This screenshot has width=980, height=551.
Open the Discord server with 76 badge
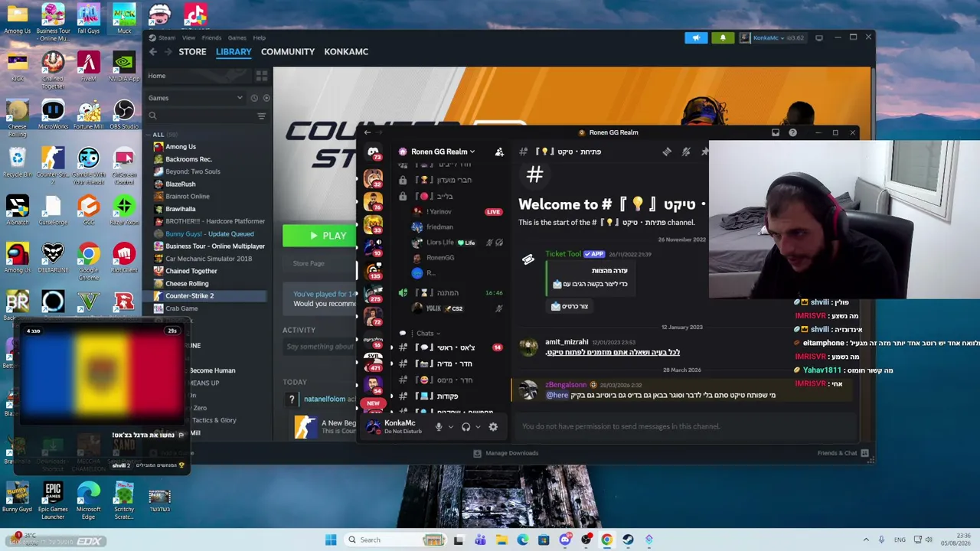373,200
